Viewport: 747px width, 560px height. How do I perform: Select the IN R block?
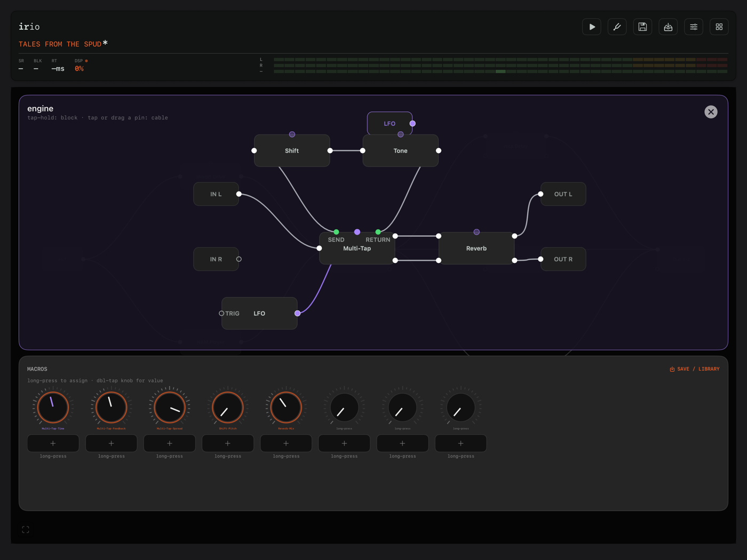click(x=216, y=259)
